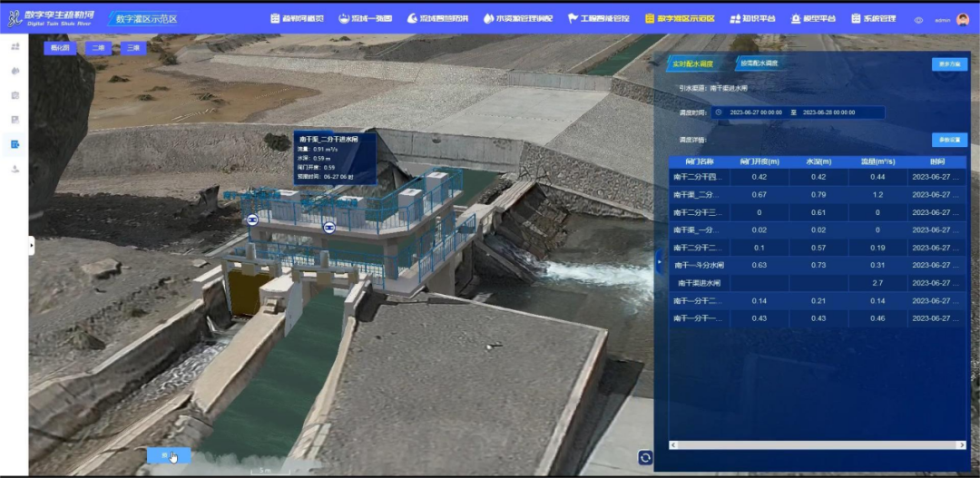The height and width of the screenshot is (478, 980).
Task: Open the 疏勒河概览 menu
Action: (297, 19)
